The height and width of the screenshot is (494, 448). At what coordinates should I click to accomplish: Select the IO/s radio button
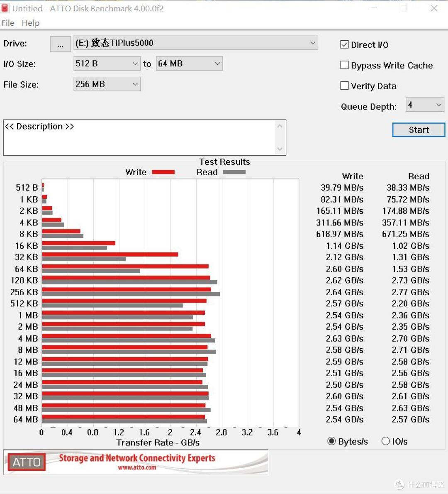pyautogui.click(x=386, y=441)
